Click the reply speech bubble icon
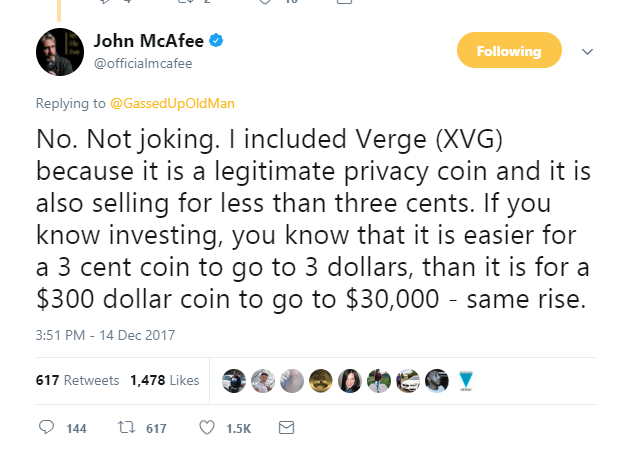 pos(46,428)
